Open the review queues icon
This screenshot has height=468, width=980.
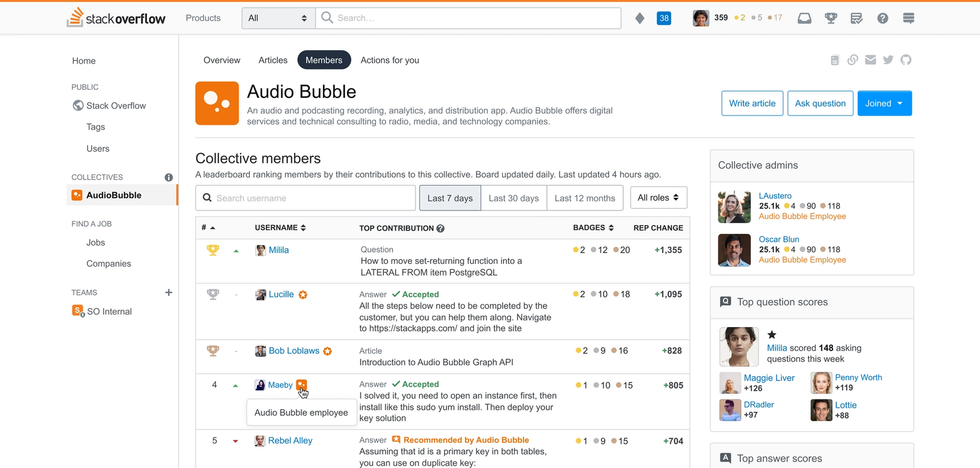856,18
